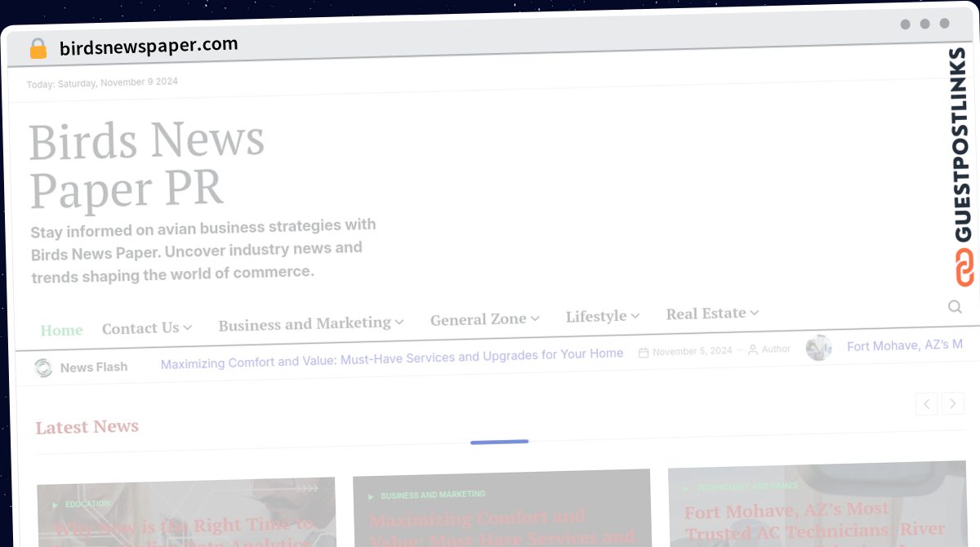Click the padlock icon in the address bar
This screenshot has height=547, width=980.
tap(38, 49)
